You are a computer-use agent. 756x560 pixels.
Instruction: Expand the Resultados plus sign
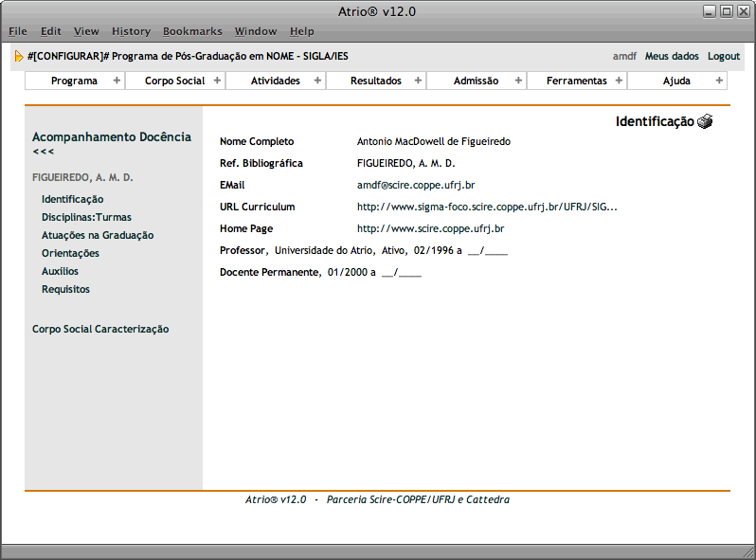click(x=418, y=81)
